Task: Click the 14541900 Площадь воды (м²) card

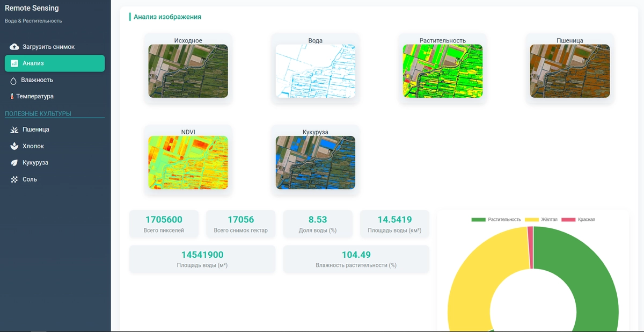Action: pos(202,259)
